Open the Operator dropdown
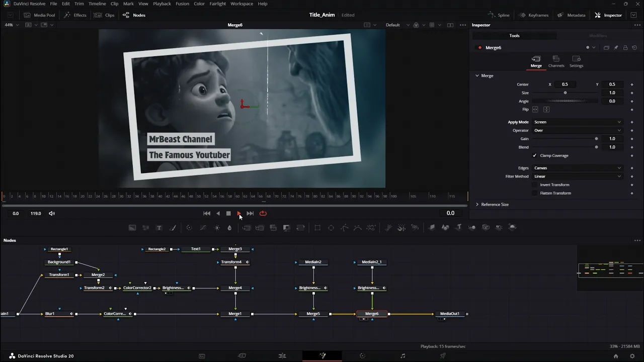 pos(577,130)
